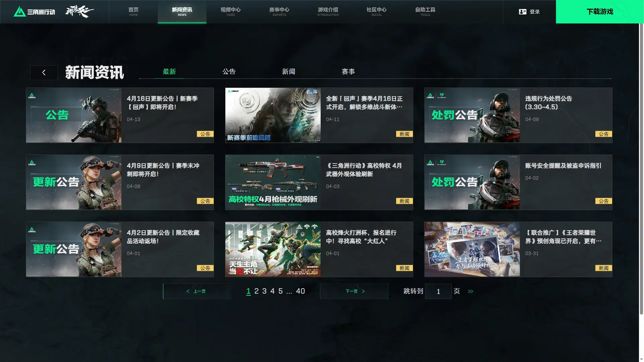This screenshot has height=362, width=644.
Task: Click the login user card icon
Action: click(x=522, y=12)
